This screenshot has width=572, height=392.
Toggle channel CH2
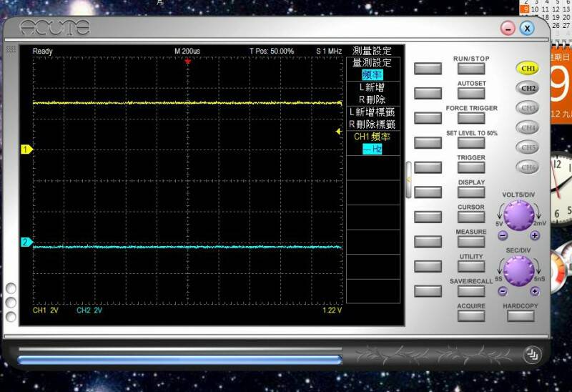(528, 88)
